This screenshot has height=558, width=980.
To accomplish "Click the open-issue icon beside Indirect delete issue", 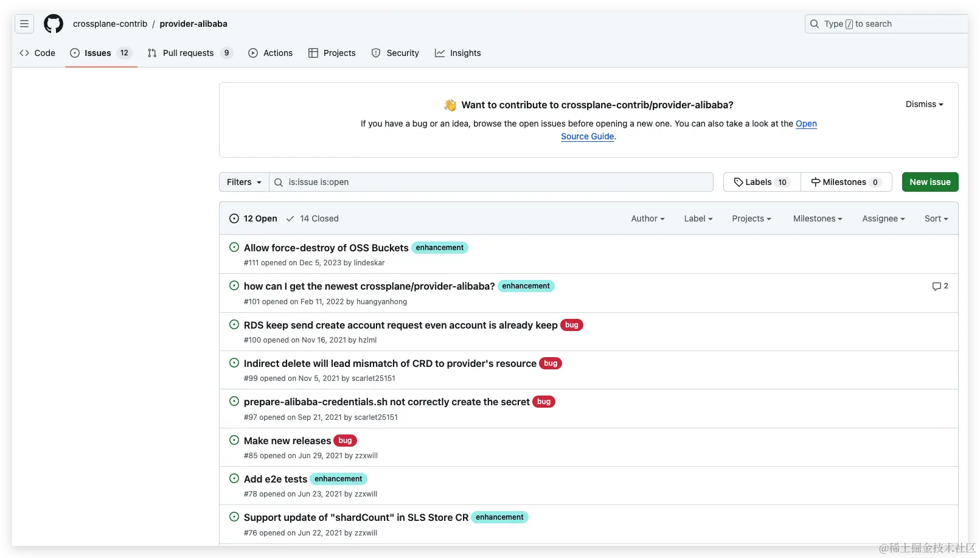I will (x=234, y=363).
